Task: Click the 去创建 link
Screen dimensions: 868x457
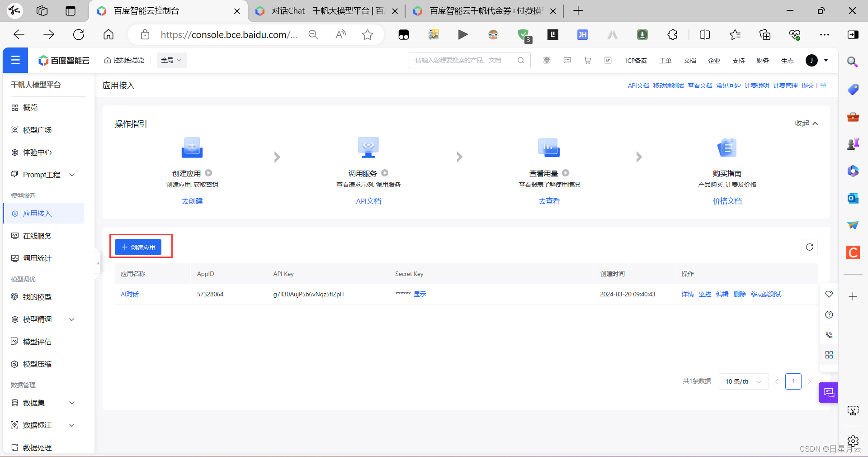Action: (192, 201)
